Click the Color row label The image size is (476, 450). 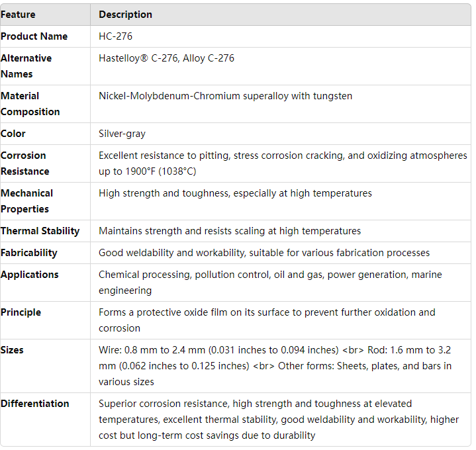(x=13, y=134)
